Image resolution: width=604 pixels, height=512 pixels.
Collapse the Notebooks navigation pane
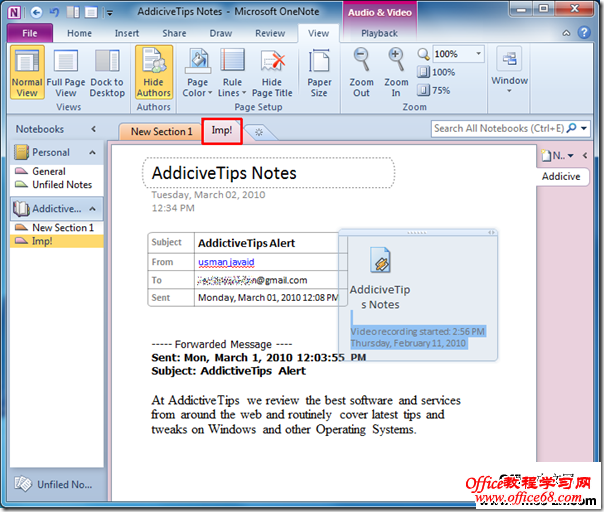click(x=94, y=129)
